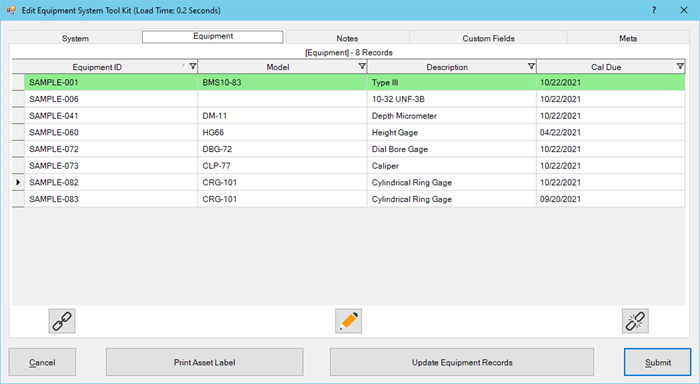Viewport: 700px width, 384px height.
Task: Click Print Asset Label button
Action: [204, 362]
